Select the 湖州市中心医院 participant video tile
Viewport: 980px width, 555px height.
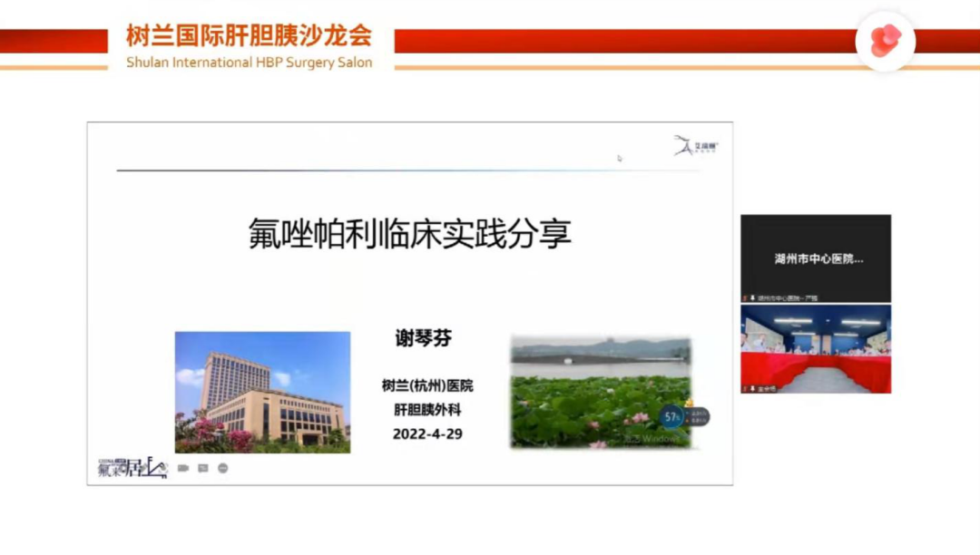[x=816, y=258]
